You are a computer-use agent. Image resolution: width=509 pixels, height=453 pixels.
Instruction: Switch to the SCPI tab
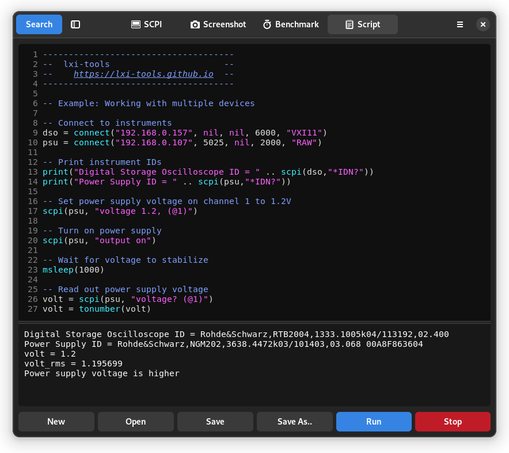click(146, 24)
